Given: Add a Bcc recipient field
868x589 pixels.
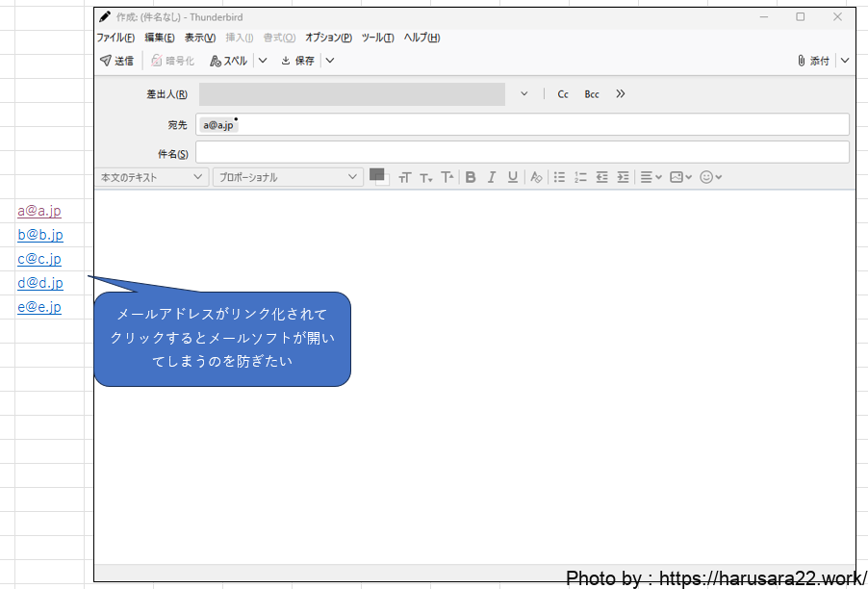Looking at the screenshot, I should pos(592,94).
